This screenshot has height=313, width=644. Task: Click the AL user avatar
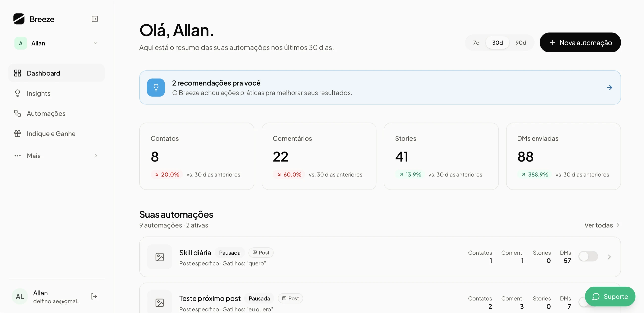tap(20, 296)
